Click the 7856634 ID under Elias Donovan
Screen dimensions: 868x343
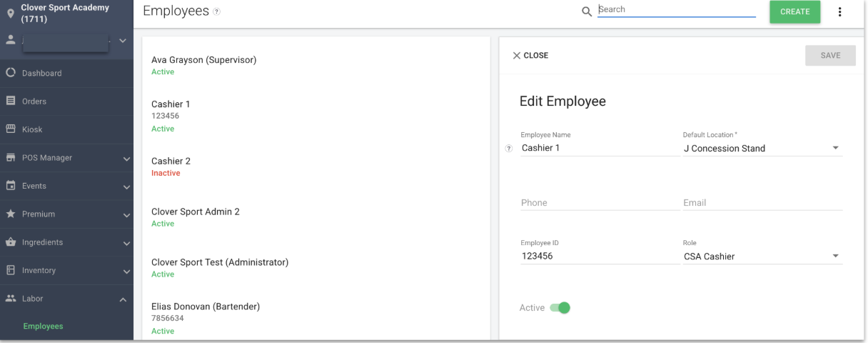pos(168,318)
